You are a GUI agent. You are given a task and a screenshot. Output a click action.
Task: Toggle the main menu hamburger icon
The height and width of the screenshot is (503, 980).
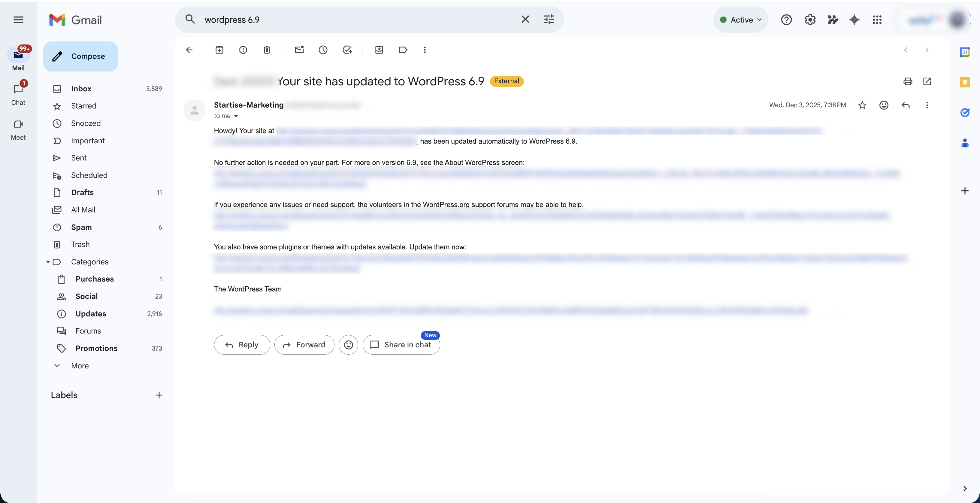pyautogui.click(x=18, y=20)
